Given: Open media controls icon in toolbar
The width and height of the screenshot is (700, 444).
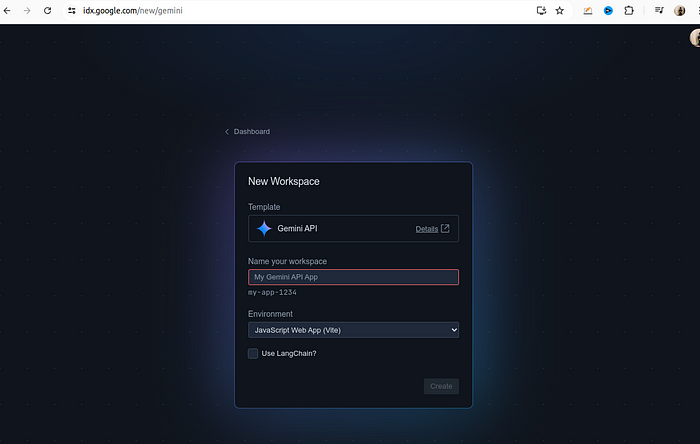Looking at the screenshot, I should tap(659, 11).
